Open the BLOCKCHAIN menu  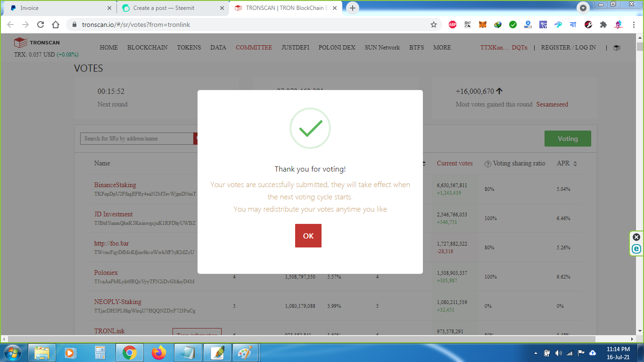[x=148, y=48]
